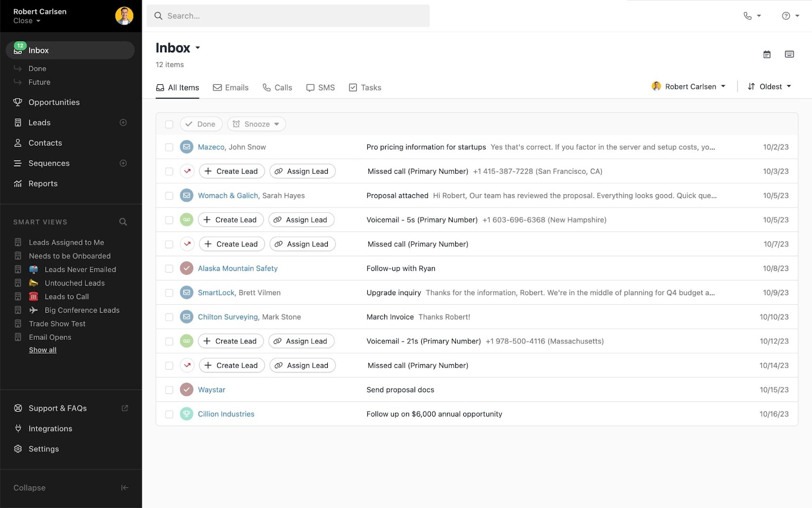Click the green unread count badge on Inbox

coord(20,45)
